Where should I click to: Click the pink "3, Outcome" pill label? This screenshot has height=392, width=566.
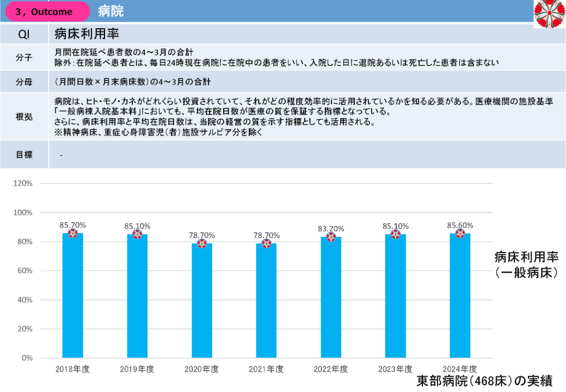[47, 11]
